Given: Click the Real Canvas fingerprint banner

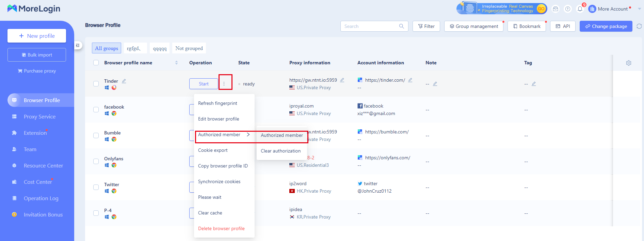Looking at the screenshot, I should 502,9.
